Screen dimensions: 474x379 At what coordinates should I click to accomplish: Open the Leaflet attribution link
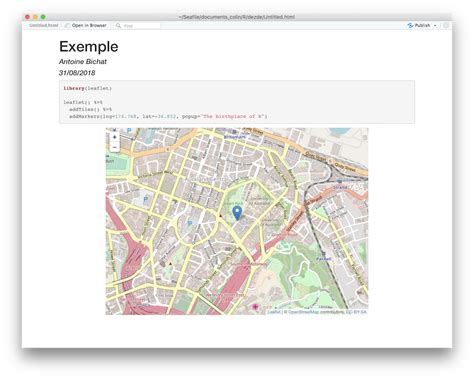pos(274,312)
